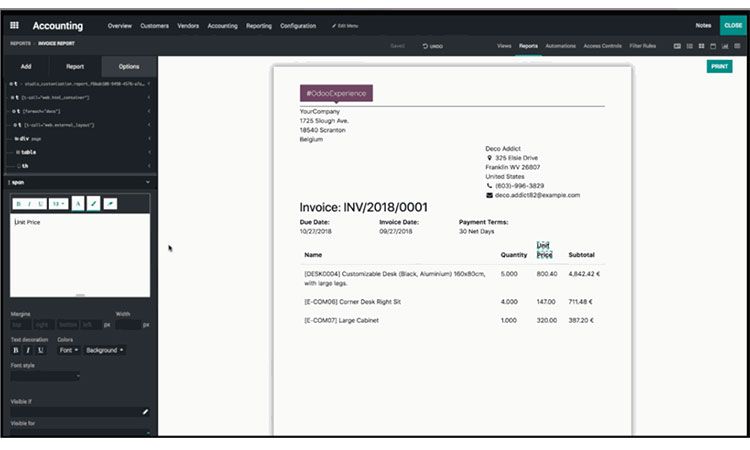This screenshot has height=450, width=750.
Task: Toggle Text decoration bold button
Action: (x=16, y=350)
